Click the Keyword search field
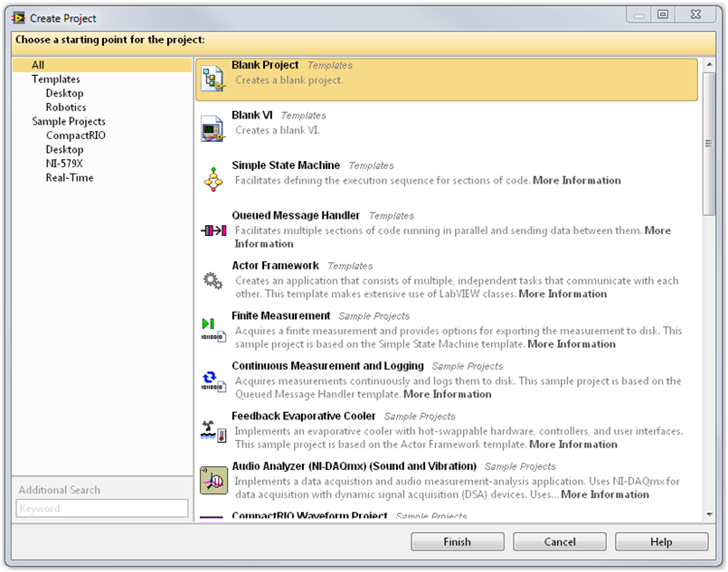 click(102, 509)
